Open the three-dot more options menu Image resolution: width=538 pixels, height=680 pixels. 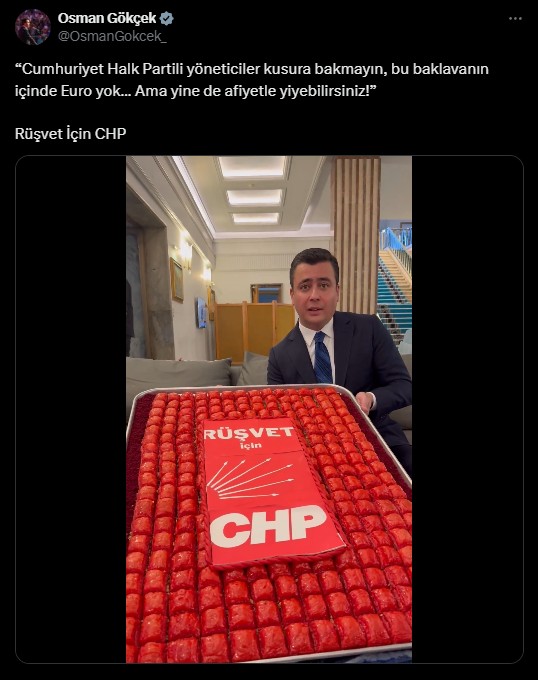tap(515, 19)
